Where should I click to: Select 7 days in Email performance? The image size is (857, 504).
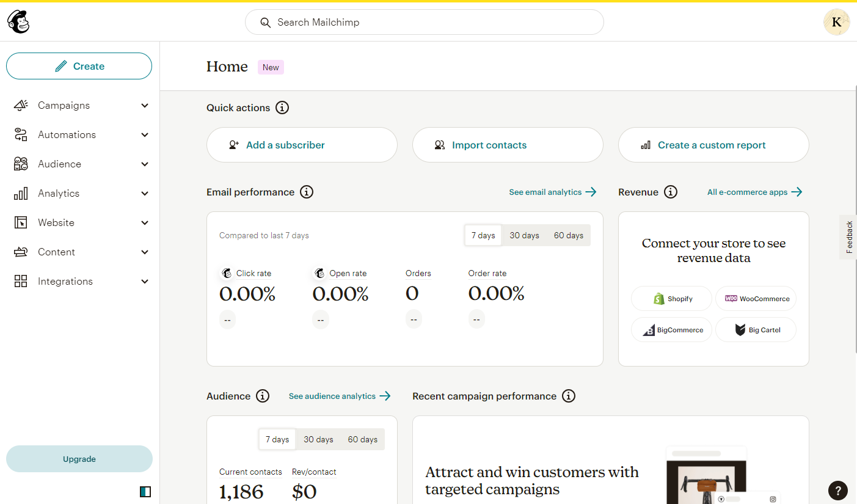point(483,236)
